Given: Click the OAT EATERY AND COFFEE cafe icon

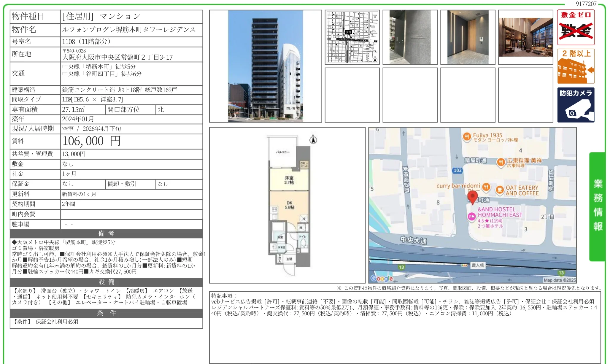Looking at the screenshot, I should (x=500, y=190).
